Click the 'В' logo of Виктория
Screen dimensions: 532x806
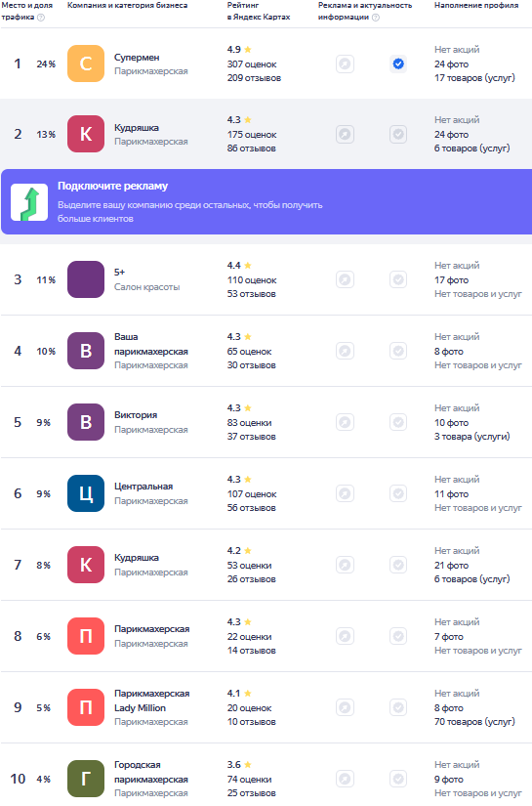pyautogui.click(x=86, y=422)
